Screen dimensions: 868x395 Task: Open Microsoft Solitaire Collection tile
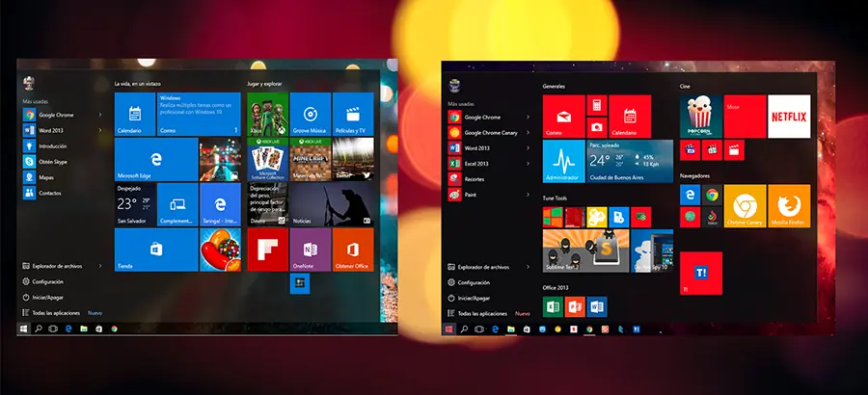pyautogui.click(x=267, y=159)
